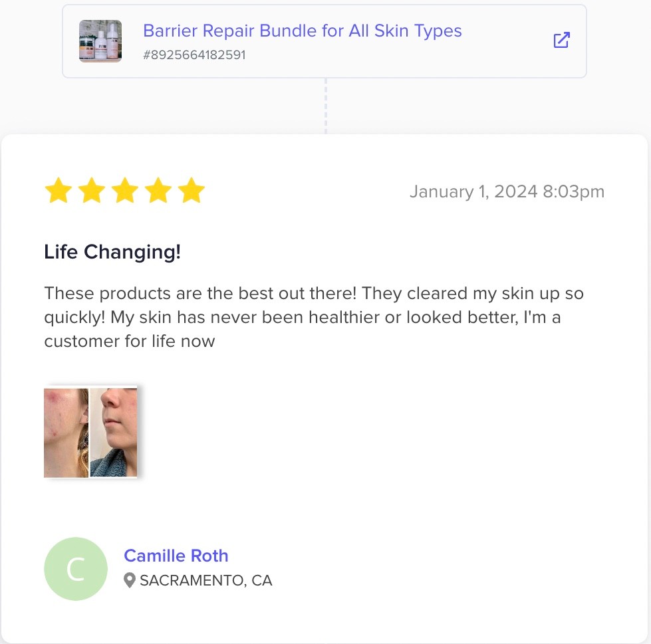Click the January 1, 2024 8:03pm timestamp
Screen dimensions: 651x644
point(507,192)
